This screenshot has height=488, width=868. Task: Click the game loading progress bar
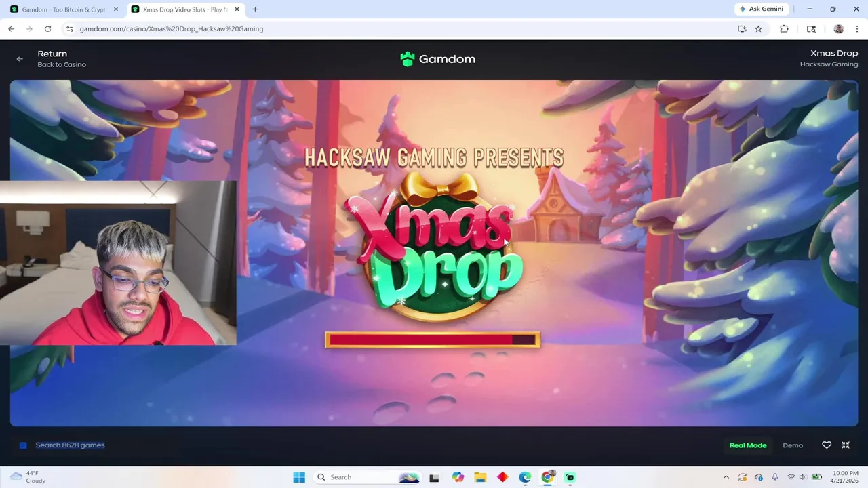tap(433, 340)
